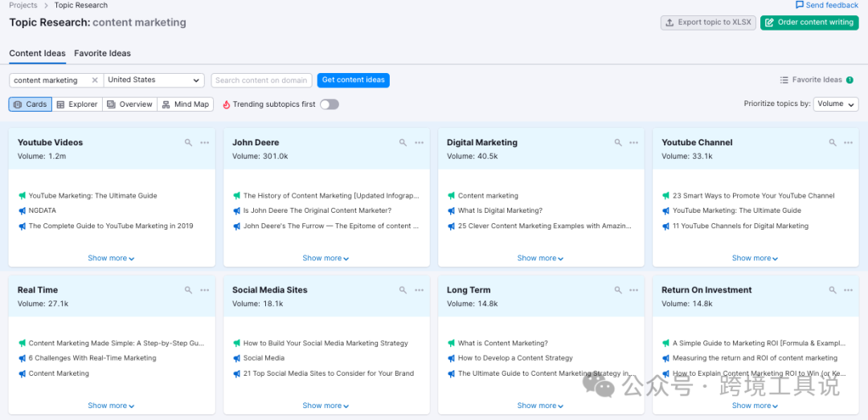Open the United States country dropdown
Viewport: 868px width, 420px height.
click(x=154, y=80)
